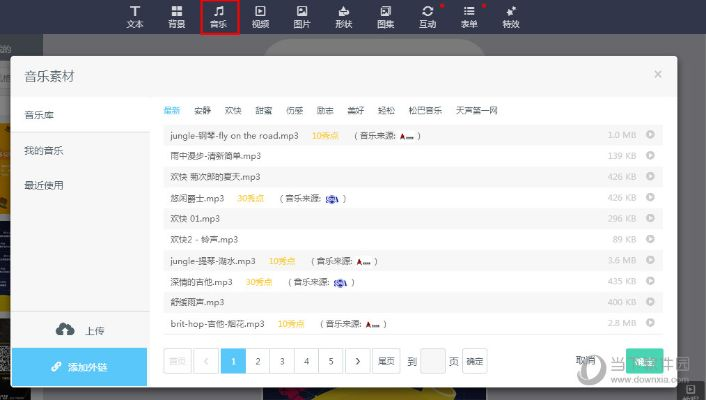Screen dimensions: 706x400
Task: Select the 最新 category tab
Action: point(172,110)
